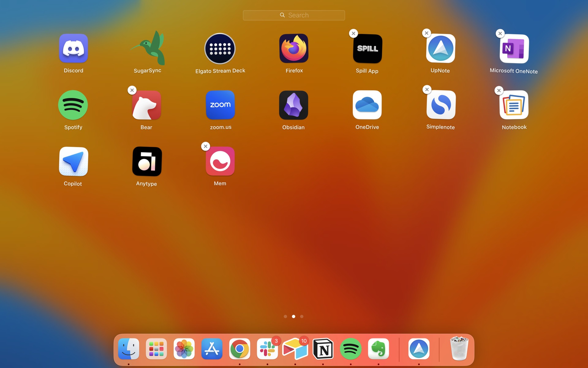Click the "OneDrive" label text

coord(367,127)
